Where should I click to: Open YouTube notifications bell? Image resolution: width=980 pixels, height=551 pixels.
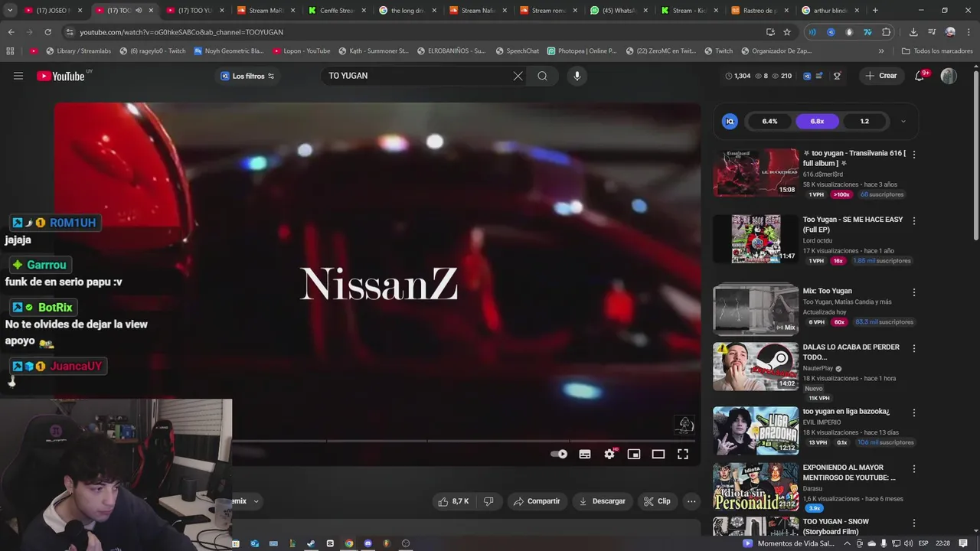click(920, 76)
